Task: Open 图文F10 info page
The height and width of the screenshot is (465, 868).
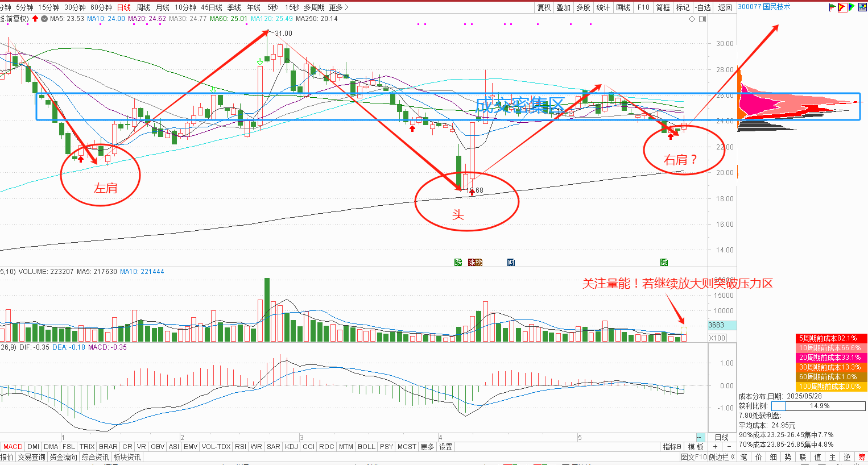Action: coord(693,457)
